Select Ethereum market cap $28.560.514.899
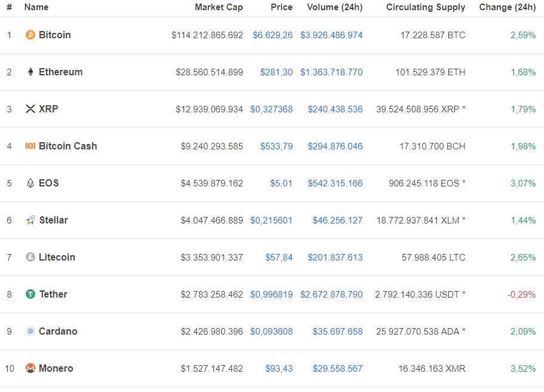This screenshot has width=544, height=392. click(x=209, y=72)
